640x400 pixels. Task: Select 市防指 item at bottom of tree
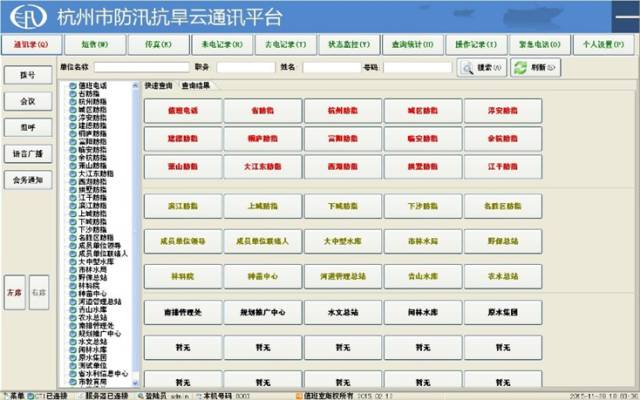click(90, 380)
